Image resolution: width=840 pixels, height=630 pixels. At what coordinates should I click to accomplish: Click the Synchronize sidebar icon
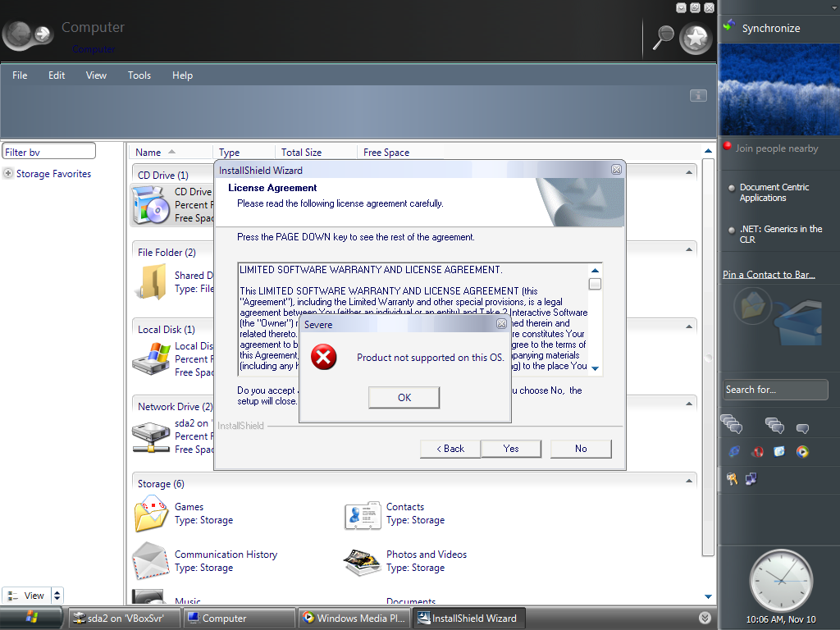[x=728, y=27]
